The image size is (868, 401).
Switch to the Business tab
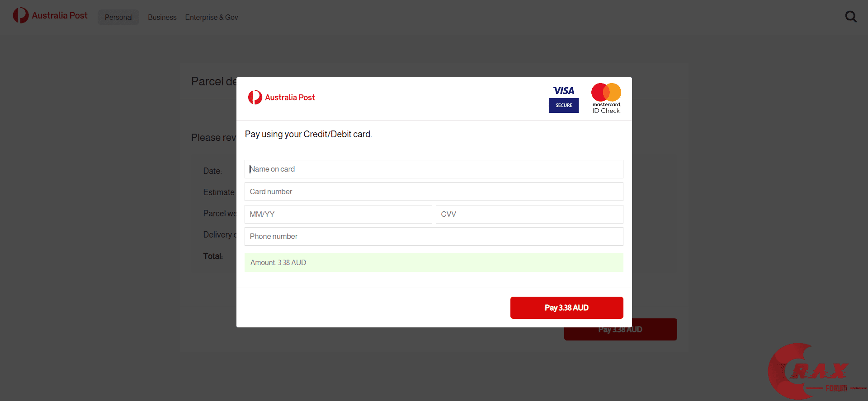pyautogui.click(x=162, y=17)
